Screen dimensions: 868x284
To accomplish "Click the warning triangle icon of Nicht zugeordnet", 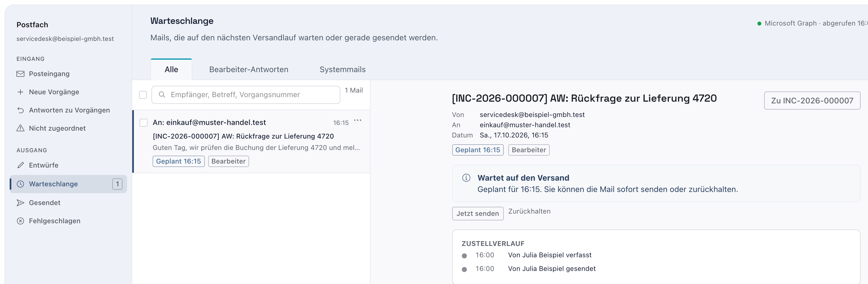I will tap(20, 128).
